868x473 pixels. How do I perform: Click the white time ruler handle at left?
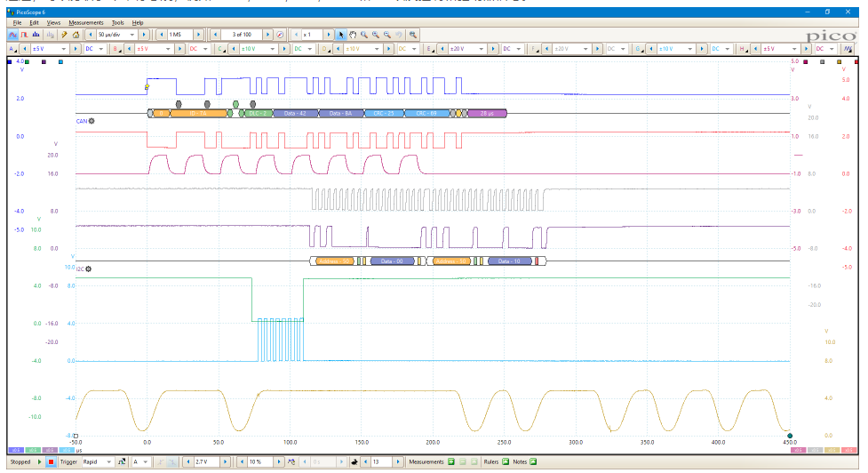point(76,436)
